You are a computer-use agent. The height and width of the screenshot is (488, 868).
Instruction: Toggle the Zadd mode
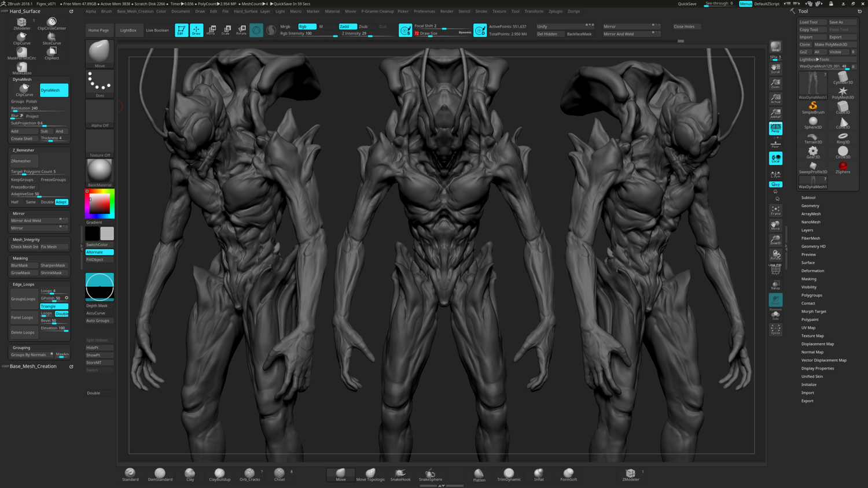(x=347, y=27)
